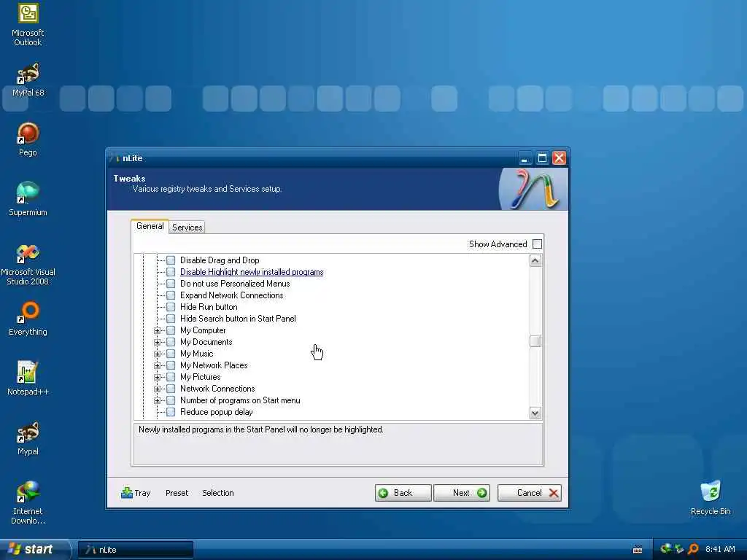Open the Selection menu
Viewport: 747px width, 560px height.
217,493
